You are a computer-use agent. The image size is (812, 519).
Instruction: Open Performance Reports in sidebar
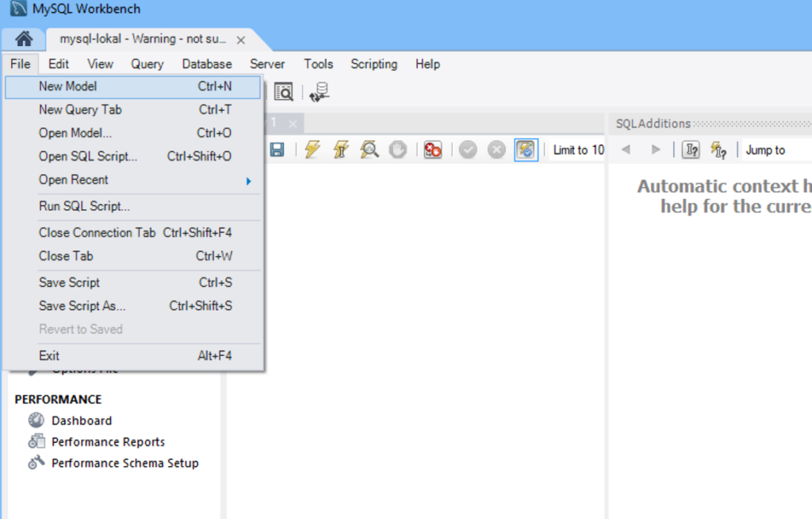coord(108,442)
